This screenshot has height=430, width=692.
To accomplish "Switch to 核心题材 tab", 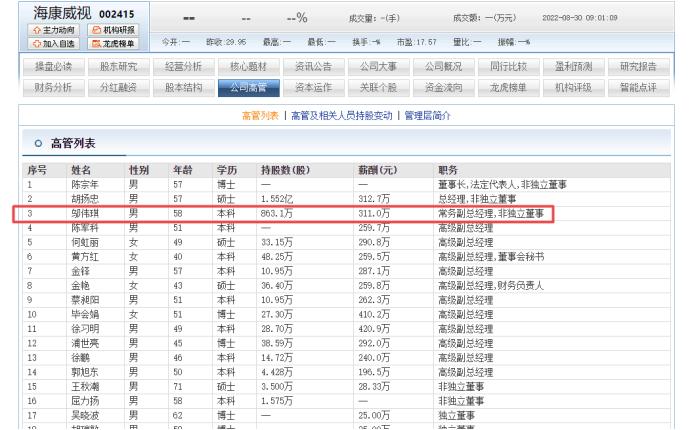I will (x=248, y=67).
